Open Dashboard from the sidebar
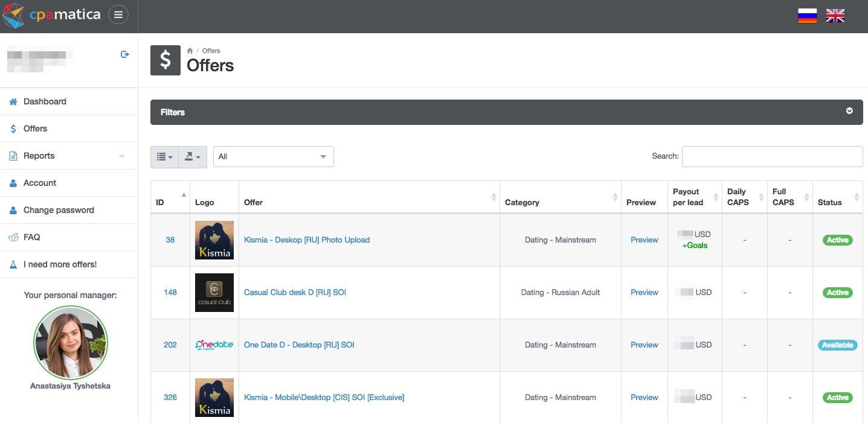The image size is (868, 423). pyautogui.click(x=45, y=101)
